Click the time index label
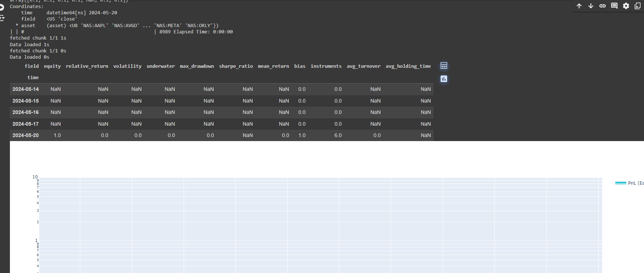The width and height of the screenshot is (644, 273). point(33,78)
